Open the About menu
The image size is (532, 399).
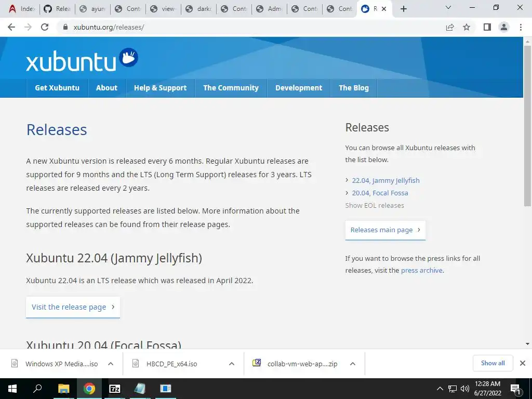pos(107,88)
